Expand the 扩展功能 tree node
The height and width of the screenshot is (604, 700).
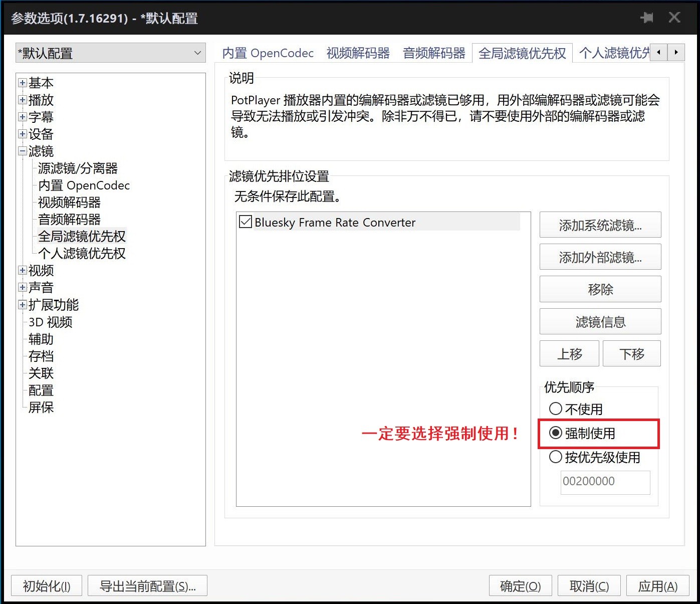click(x=23, y=305)
